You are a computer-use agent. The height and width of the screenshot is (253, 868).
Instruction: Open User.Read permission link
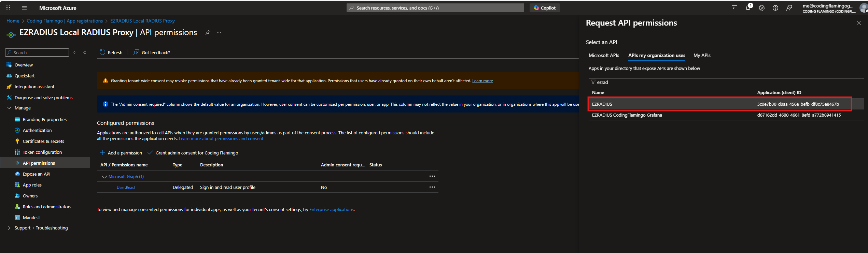click(x=126, y=187)
